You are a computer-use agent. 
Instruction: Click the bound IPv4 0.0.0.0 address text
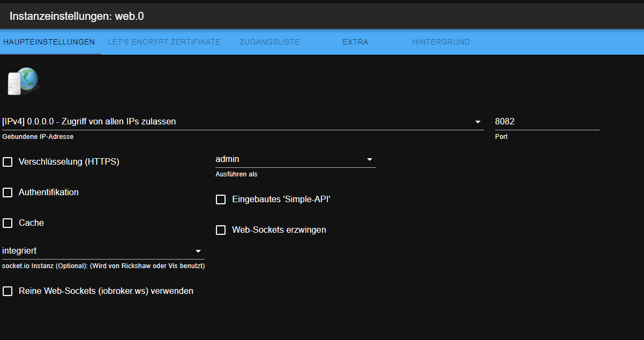click(x=89, y=122)
